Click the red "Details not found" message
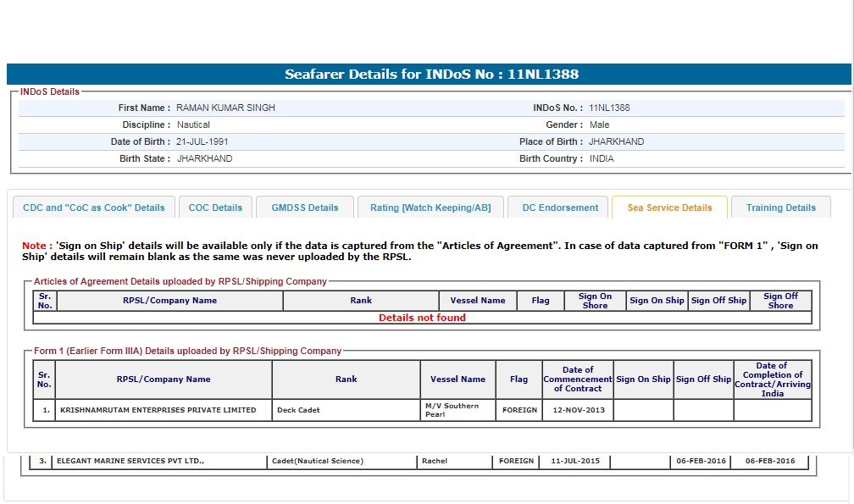This screenshot has height=504, width=854. point(422,318)
